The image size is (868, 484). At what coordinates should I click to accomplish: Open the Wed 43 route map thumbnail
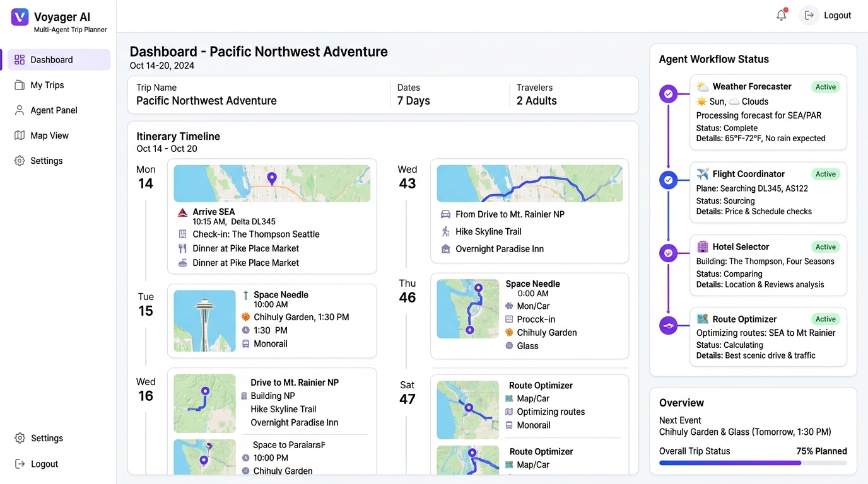coord(530,183)
